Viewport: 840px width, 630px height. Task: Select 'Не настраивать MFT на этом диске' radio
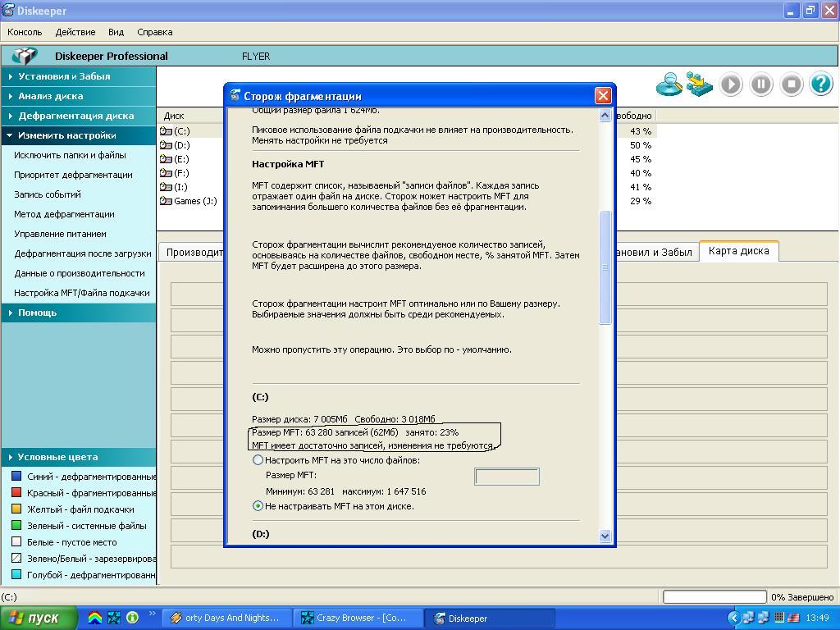point(258,506)
